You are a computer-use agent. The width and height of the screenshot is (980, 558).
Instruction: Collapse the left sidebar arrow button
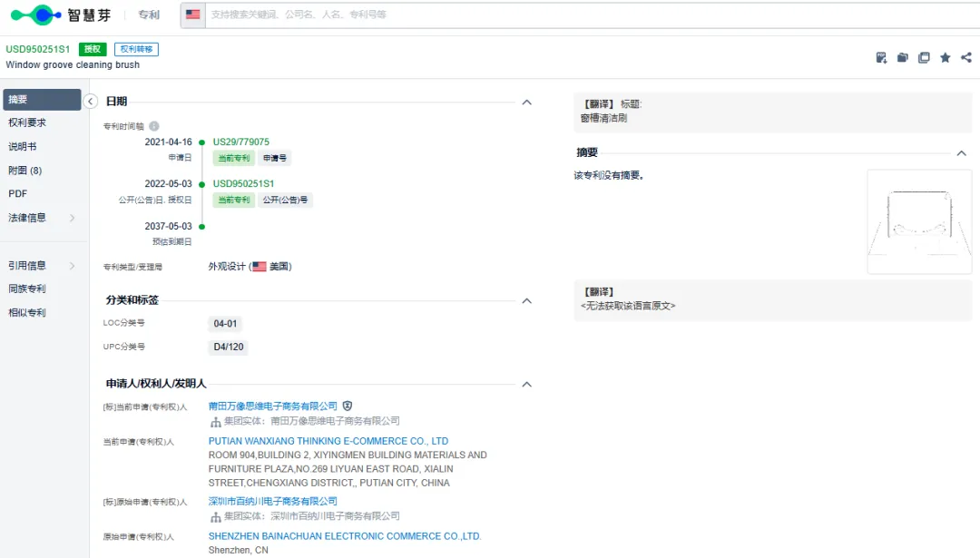(x=90, y=102)
